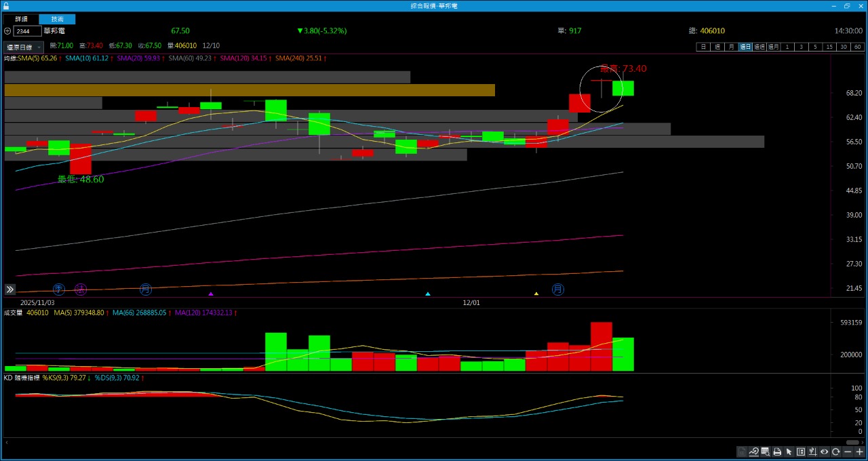This screenshot has height=461, width=868.
Task: Zoom in the chart with plus icon
Action: tap(859, 452)
